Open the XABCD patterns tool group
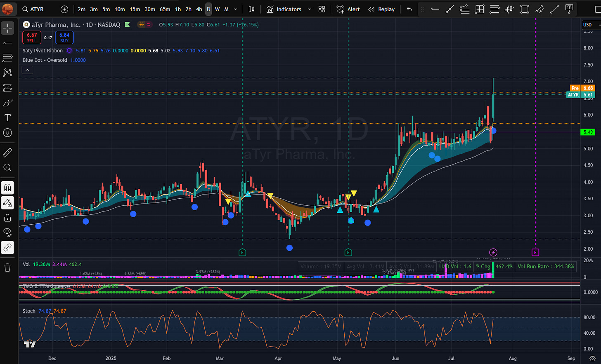The width and height of the screenshot is (601, 364). [7, 73]
